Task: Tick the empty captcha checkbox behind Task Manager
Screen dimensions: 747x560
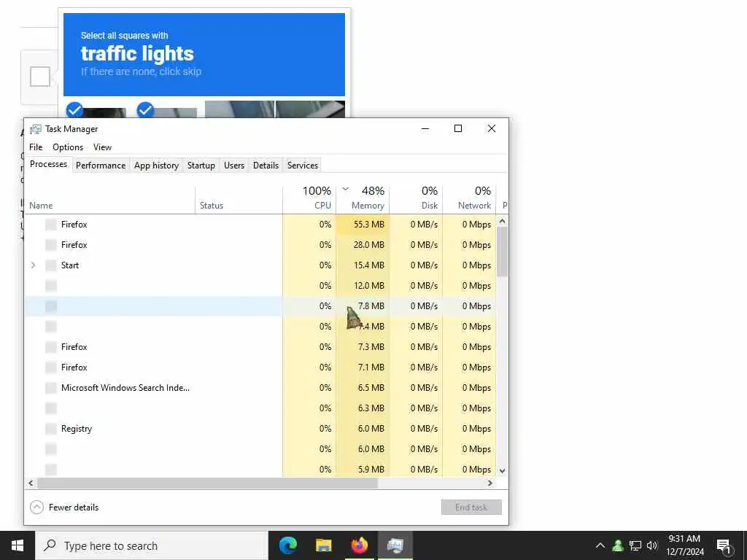Action: [40, 77]
